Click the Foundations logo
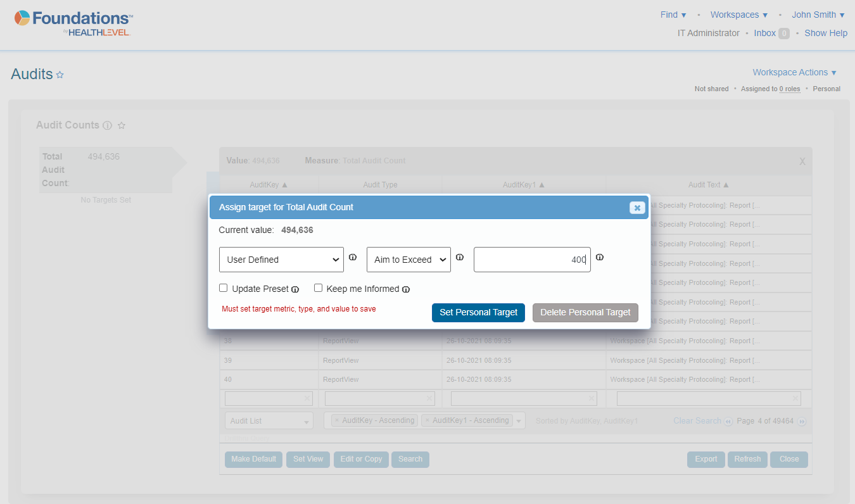 [x=73, y=23]
